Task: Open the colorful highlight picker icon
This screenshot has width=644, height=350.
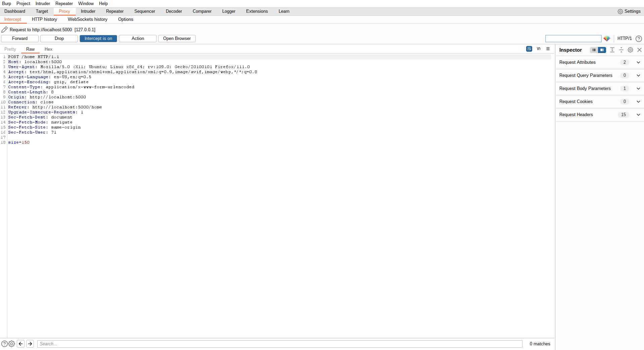Action: (607, 39)
